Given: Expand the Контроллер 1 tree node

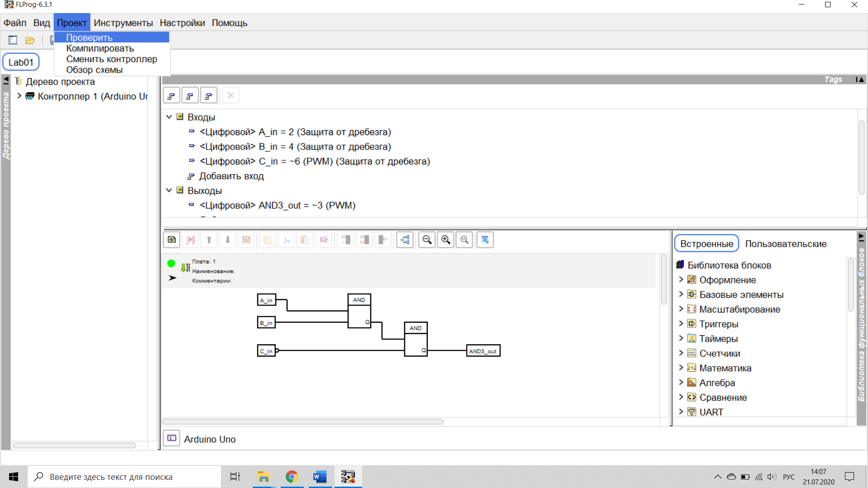Looking at the screenshot, I should point(19,96).
